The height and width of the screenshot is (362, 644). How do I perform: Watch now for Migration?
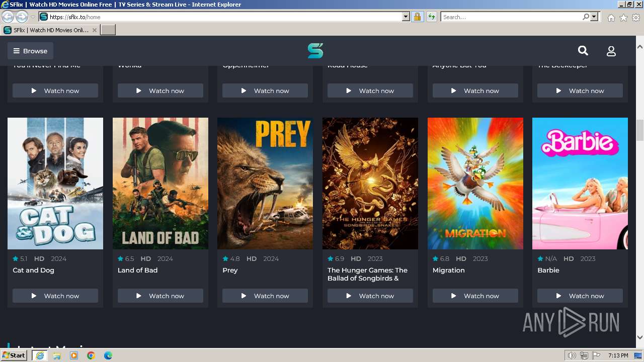(475, 296)
